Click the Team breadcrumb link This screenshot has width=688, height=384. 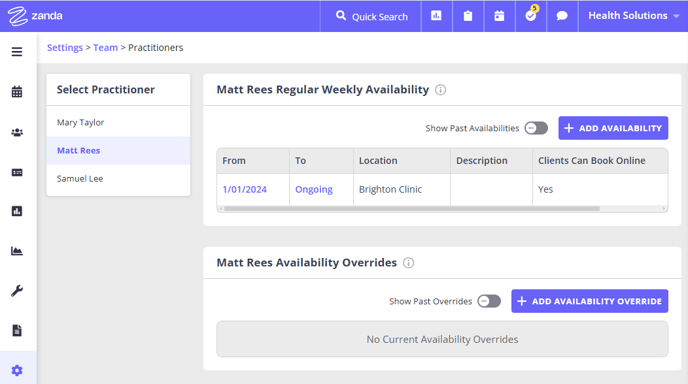click(x=105, y=47)
